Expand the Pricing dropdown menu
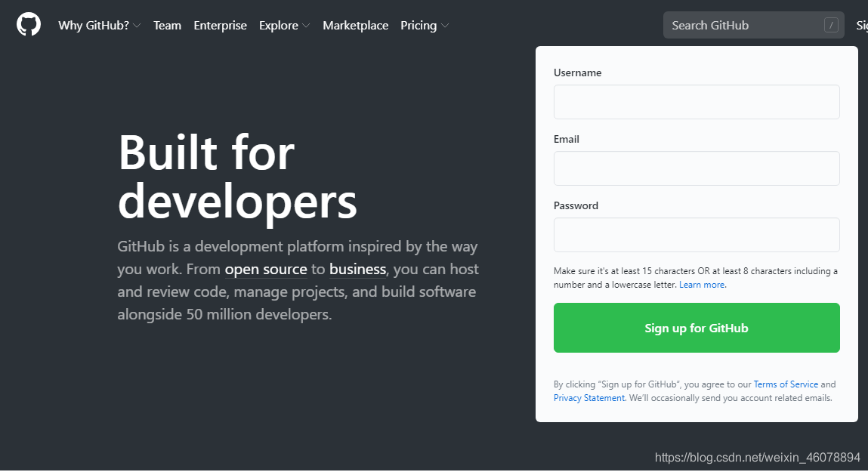 425,26
